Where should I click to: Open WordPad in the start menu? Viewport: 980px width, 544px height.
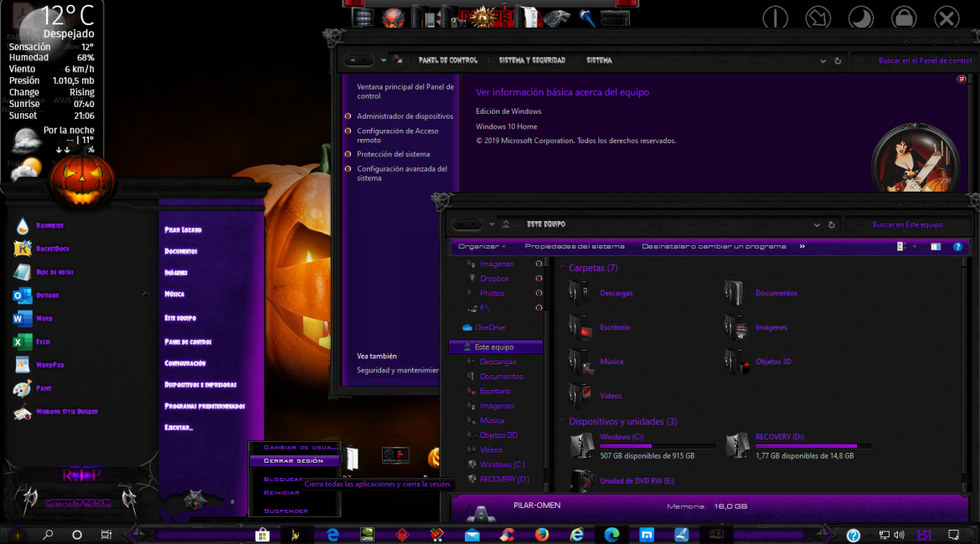(x=39, y=365)
